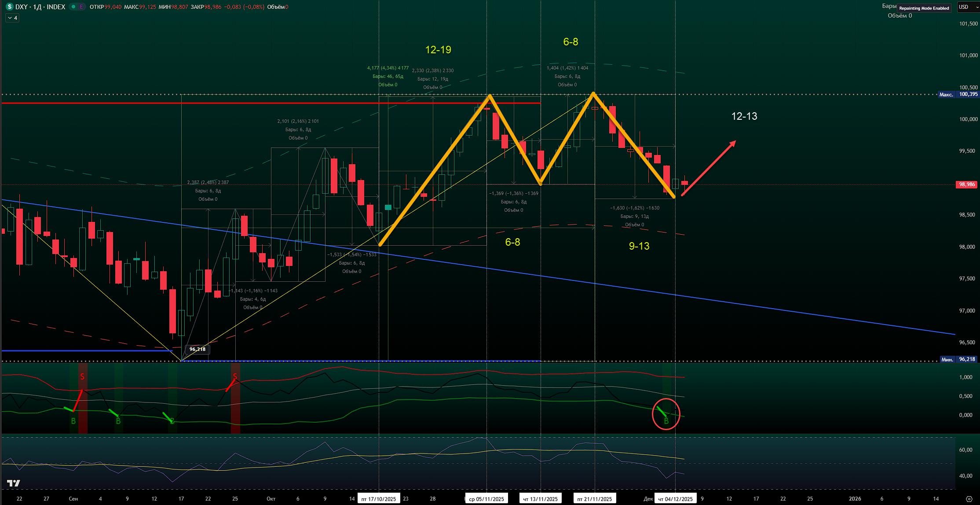980x505 pixels.
Task: Click the Repainting Mode Enabled label
Action: pos(924,8)
